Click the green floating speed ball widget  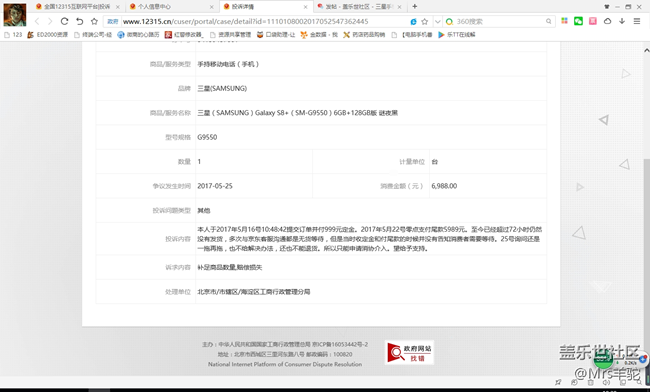point(603,359)
